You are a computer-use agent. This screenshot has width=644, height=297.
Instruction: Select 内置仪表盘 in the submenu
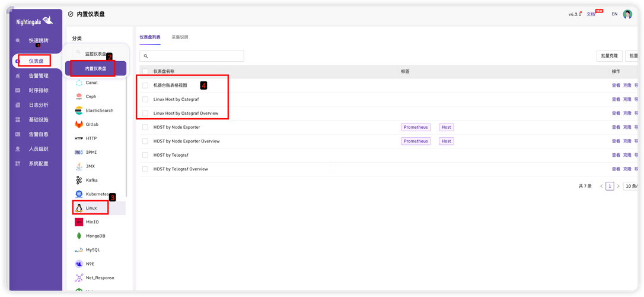(x=95, y=69)
